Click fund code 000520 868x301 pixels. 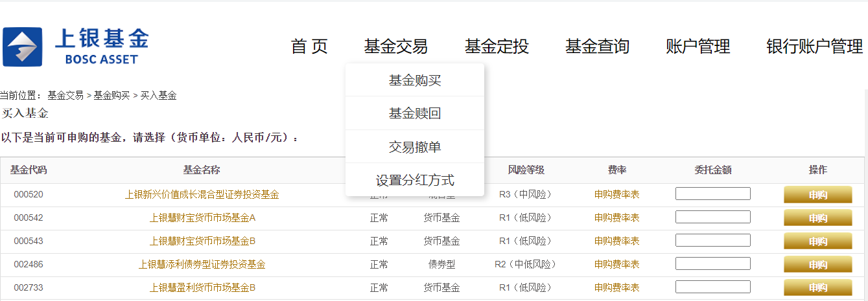(x=29, y=194)
